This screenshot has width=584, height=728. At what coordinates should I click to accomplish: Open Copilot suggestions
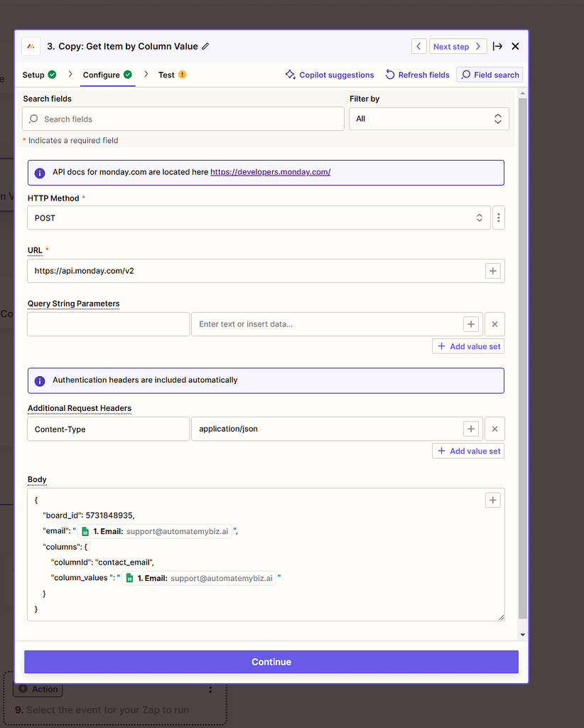[329, 75]
